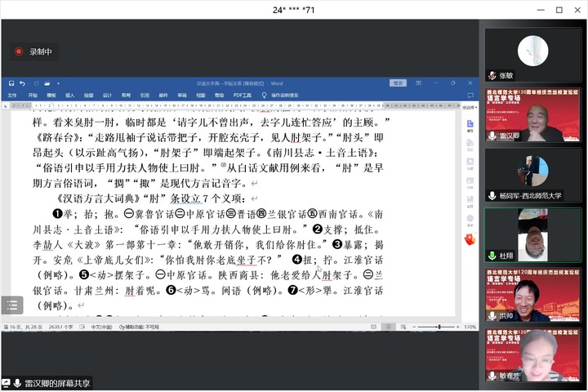Click the ruler tab selector icon
588x392 pixels.
point(6,106)
